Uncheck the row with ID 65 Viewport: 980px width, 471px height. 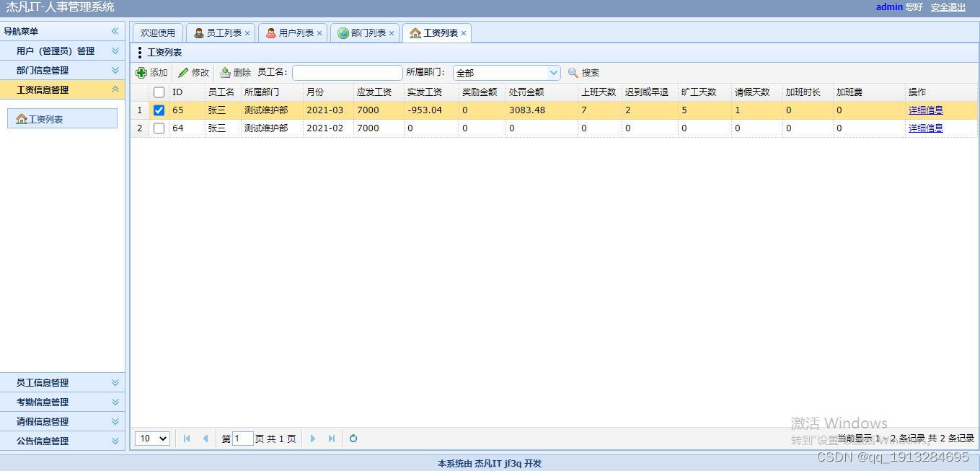[159, 110]
